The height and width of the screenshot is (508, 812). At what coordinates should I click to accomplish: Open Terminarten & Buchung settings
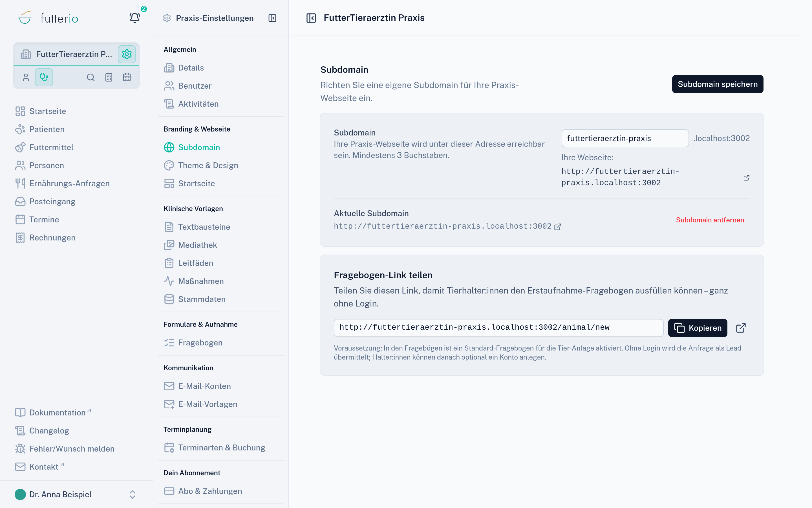[x=215, y=448]
